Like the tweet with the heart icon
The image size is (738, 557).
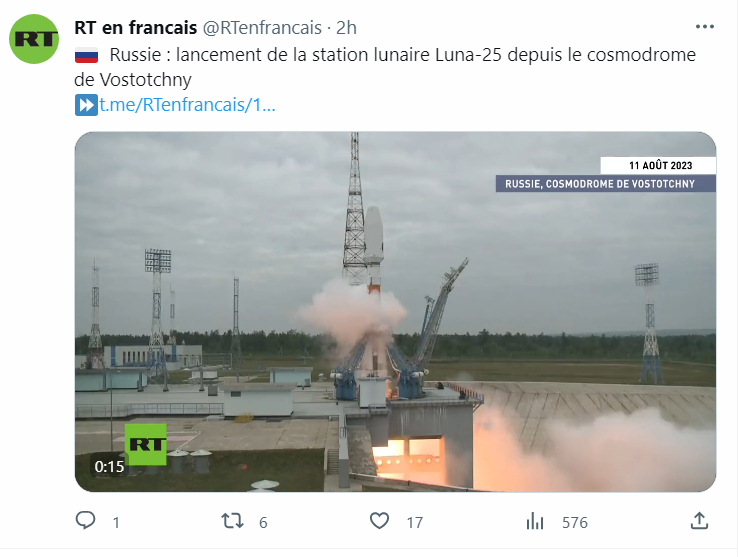click(x=379, y=521)
